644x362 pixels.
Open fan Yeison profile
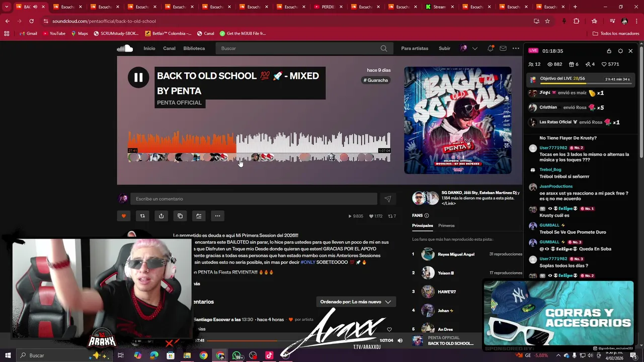click(x=446, y=273)
